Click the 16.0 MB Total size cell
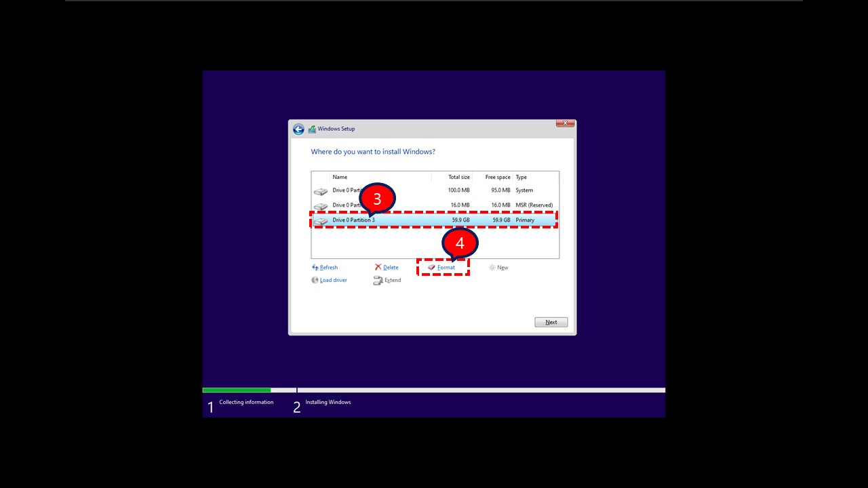The height and width of the screenshot is (488, 868). tap(460, 205)
